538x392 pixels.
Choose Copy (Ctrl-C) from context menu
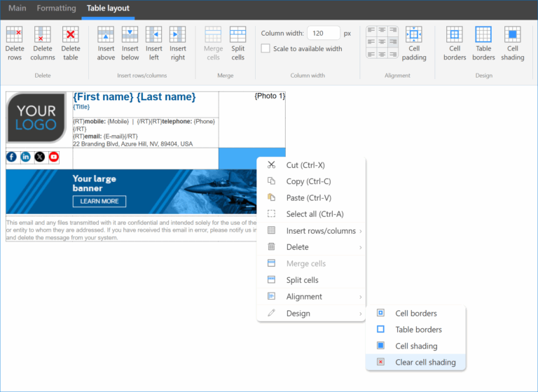[311, 181]
